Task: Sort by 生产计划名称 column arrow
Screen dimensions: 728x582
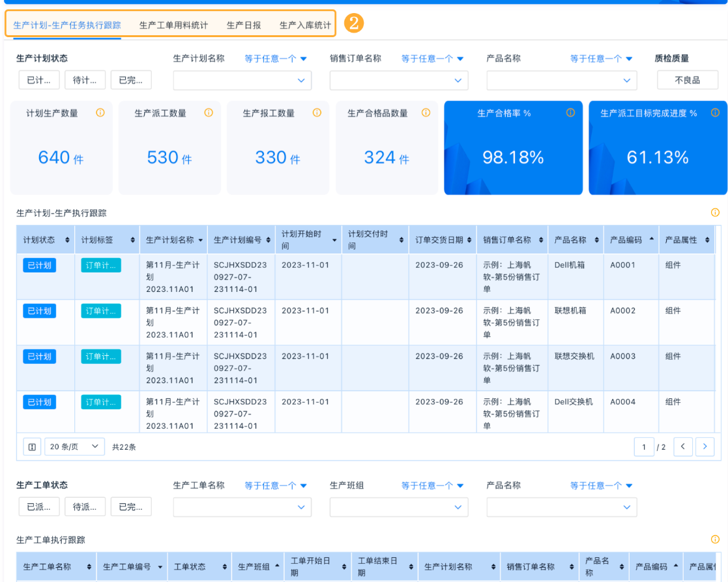Action: (x=201, y=240)
